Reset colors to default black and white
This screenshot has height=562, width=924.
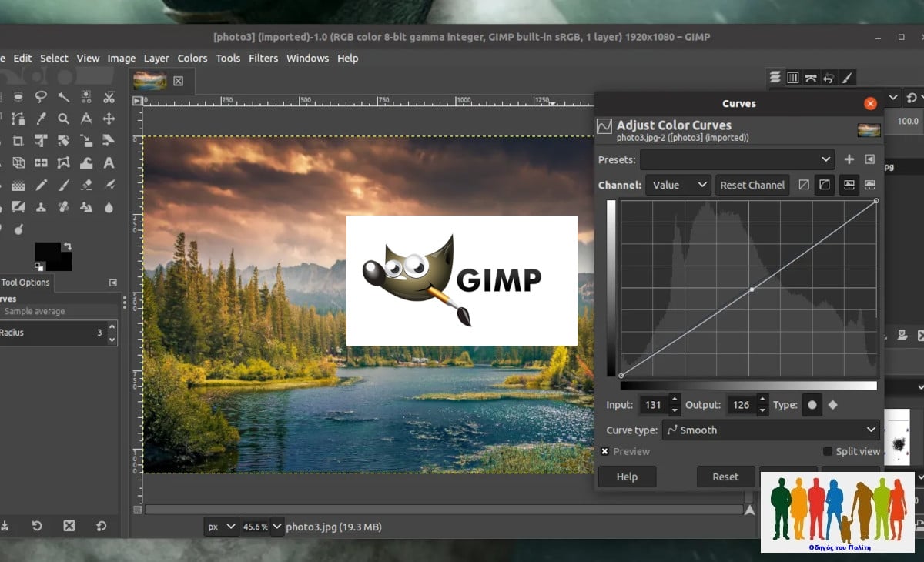click(x=38, y=266)
